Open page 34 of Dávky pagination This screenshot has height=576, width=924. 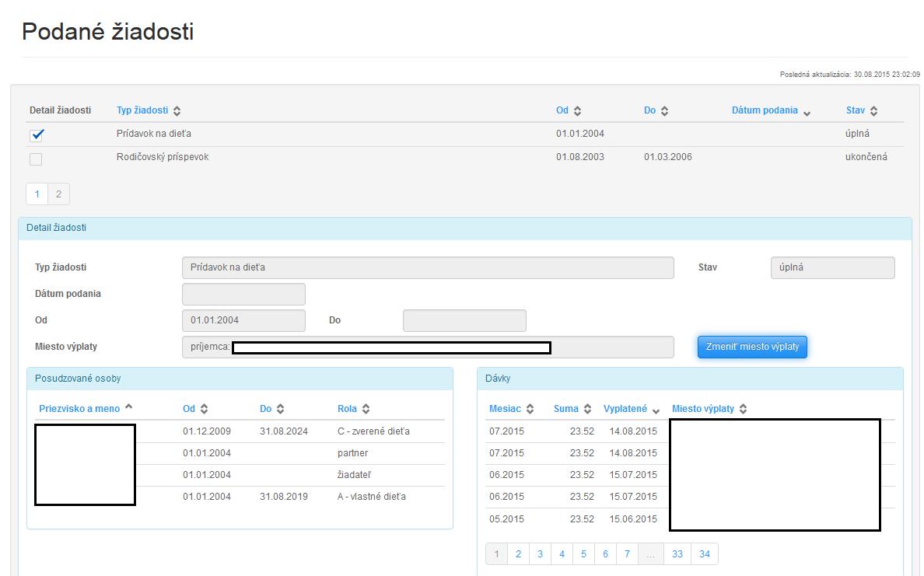click(704, 553)
